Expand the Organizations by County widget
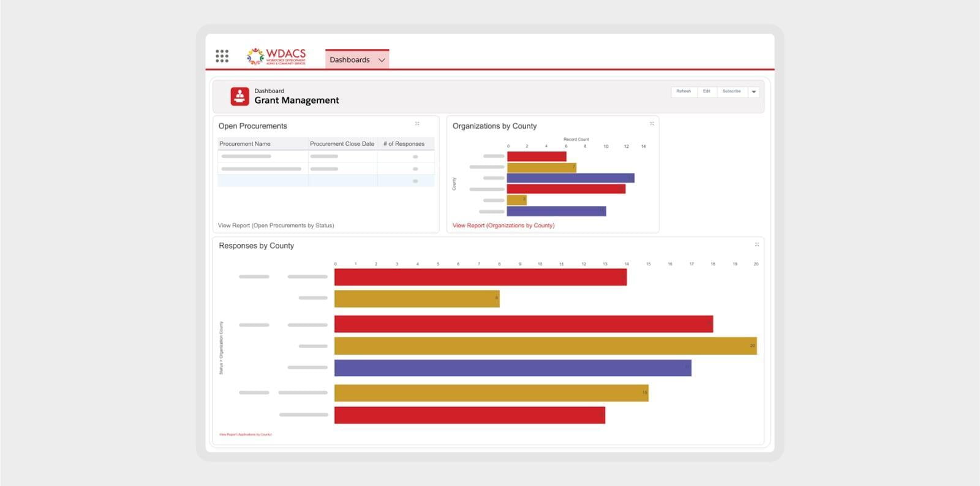This screenshot has width=980, height=486. pyautogui.click(x=652, y=124)
